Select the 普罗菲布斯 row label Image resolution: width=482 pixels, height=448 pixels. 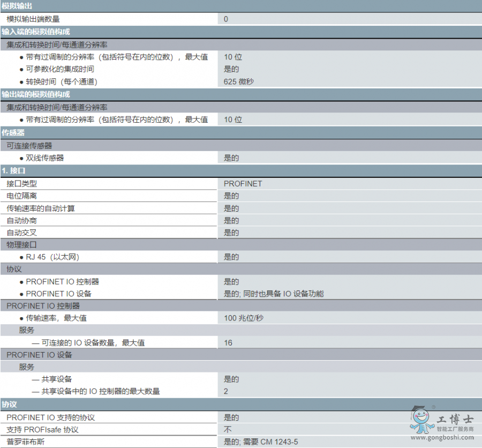25,442
